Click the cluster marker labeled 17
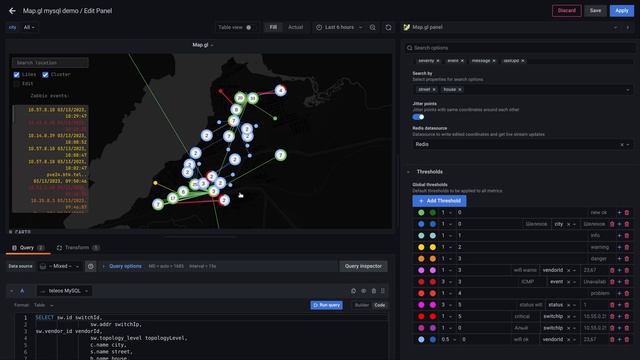 173,198
